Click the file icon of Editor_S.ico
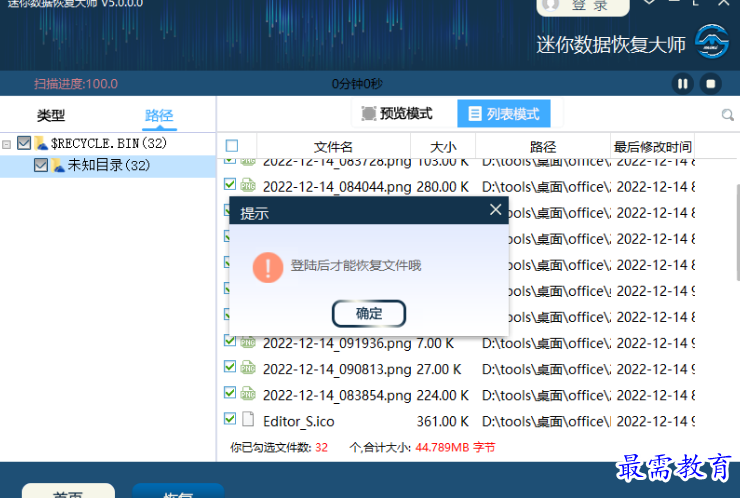 pos(248,419)
